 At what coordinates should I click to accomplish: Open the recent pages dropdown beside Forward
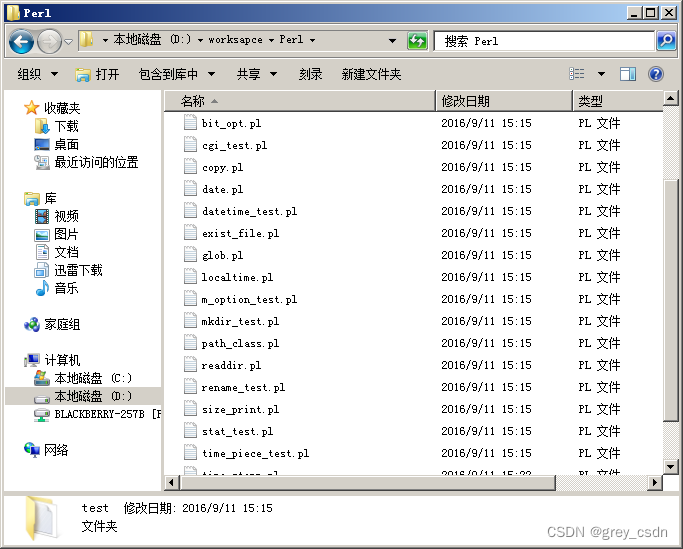click(x=68, y=41)
